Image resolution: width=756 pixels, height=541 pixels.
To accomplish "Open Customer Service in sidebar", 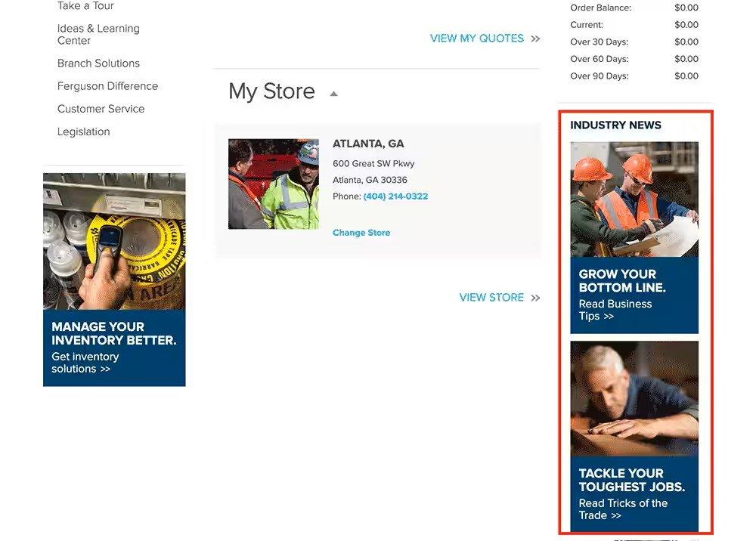I will coord(101,109).
